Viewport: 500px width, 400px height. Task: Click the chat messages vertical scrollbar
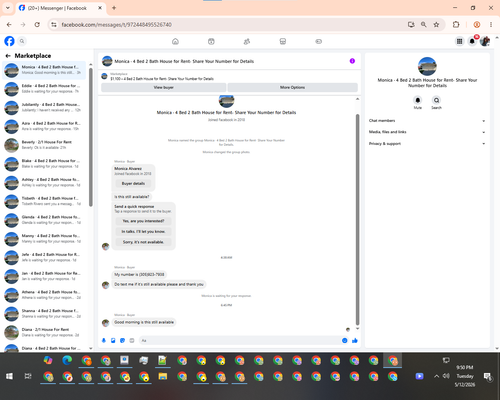[x=357, y=219]
